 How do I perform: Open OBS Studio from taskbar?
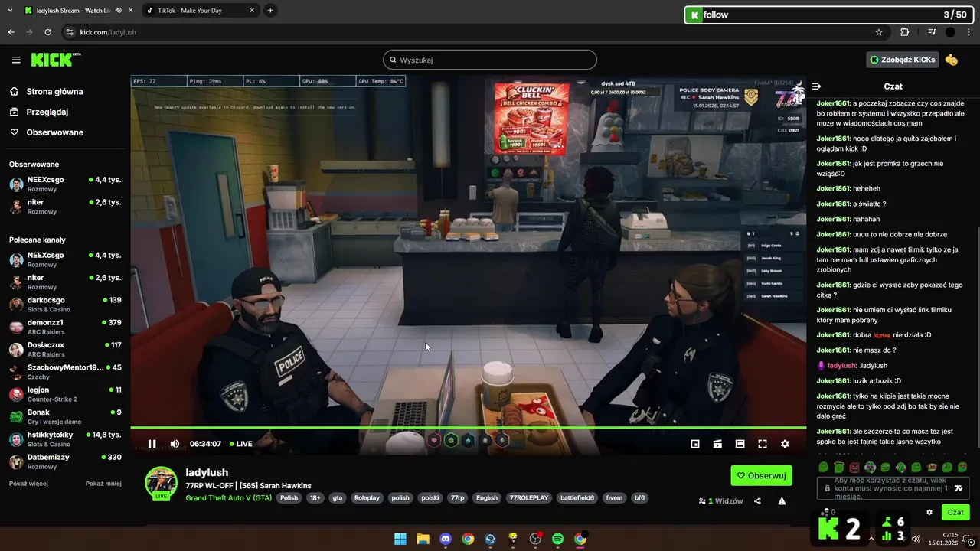tap(535, 539)
